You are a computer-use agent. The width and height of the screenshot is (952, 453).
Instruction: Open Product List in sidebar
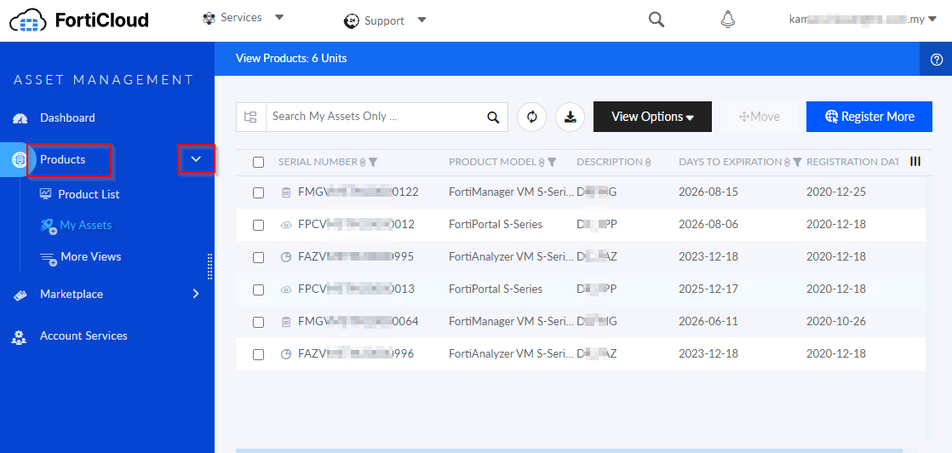coord(88,194)
